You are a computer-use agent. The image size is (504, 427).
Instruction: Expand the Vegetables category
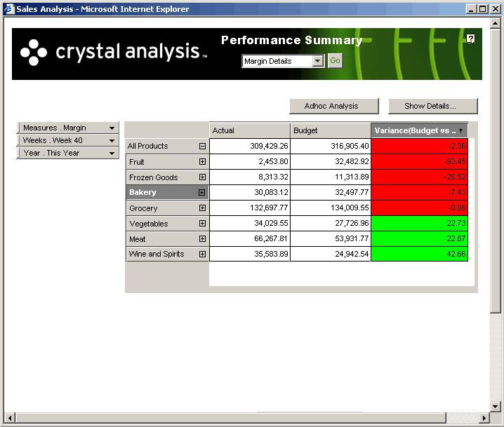click(202, 223)
